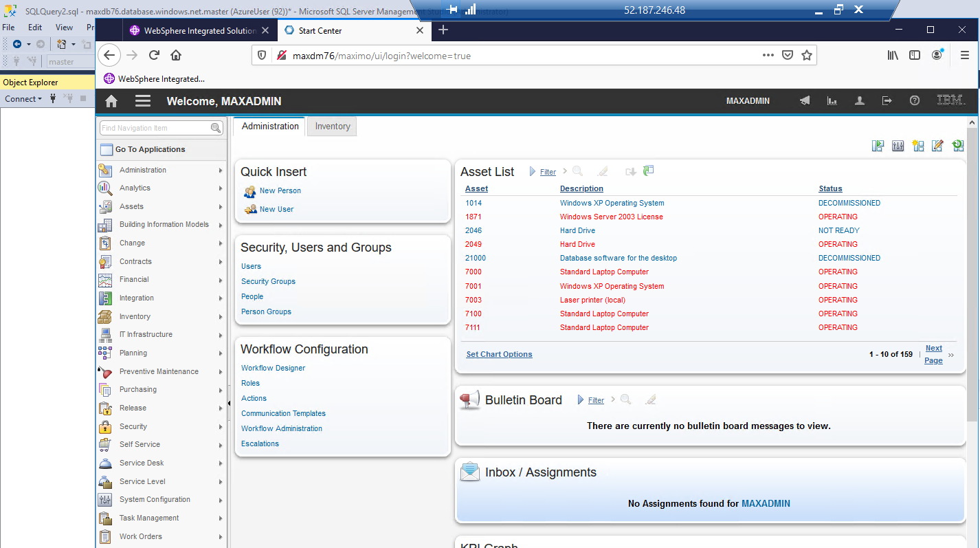Click the Display Settings sliders icon
Image resolution: width=980 pixels, height=548 pixels.
click(x=898, y=146)
